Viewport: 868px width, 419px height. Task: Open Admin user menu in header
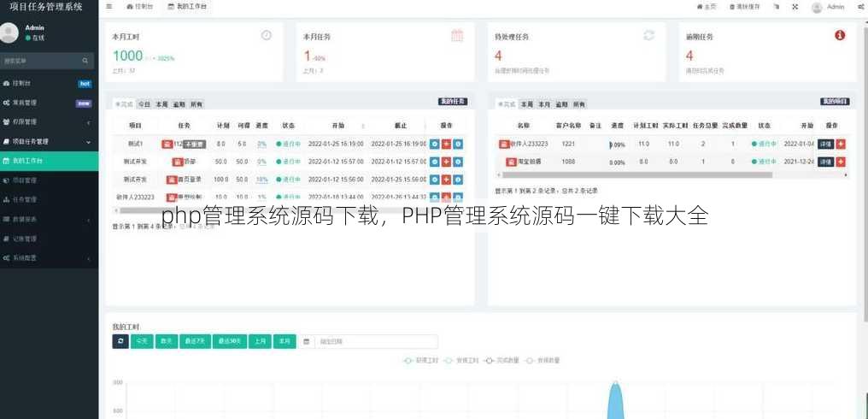coord(828,7)
